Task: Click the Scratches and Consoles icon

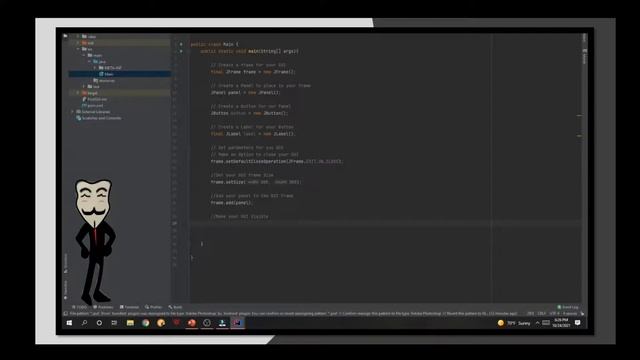Action: 78,118
